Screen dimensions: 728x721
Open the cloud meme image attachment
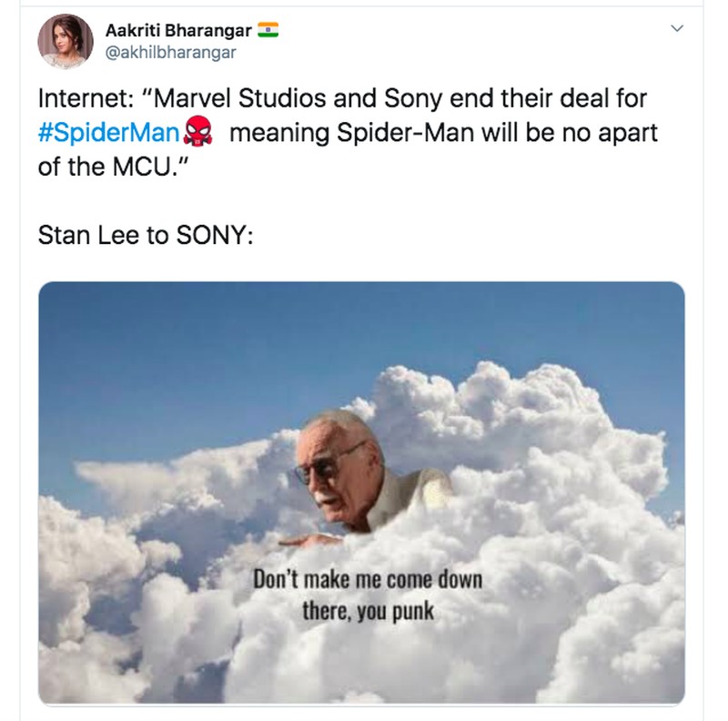coord(361,492)
